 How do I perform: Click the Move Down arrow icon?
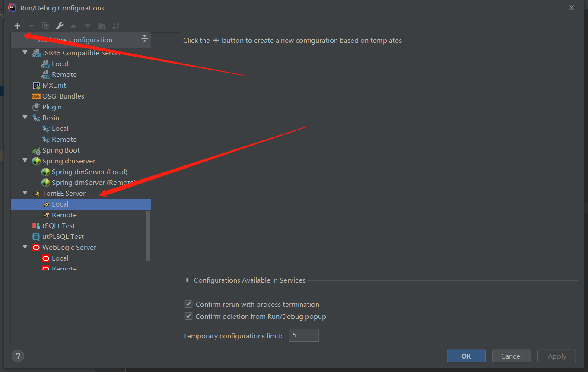click(x=88, y=26)
